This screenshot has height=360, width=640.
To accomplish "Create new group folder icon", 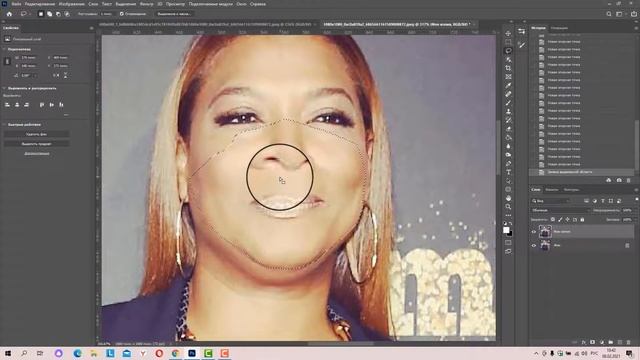I will [x=611, y=342].
